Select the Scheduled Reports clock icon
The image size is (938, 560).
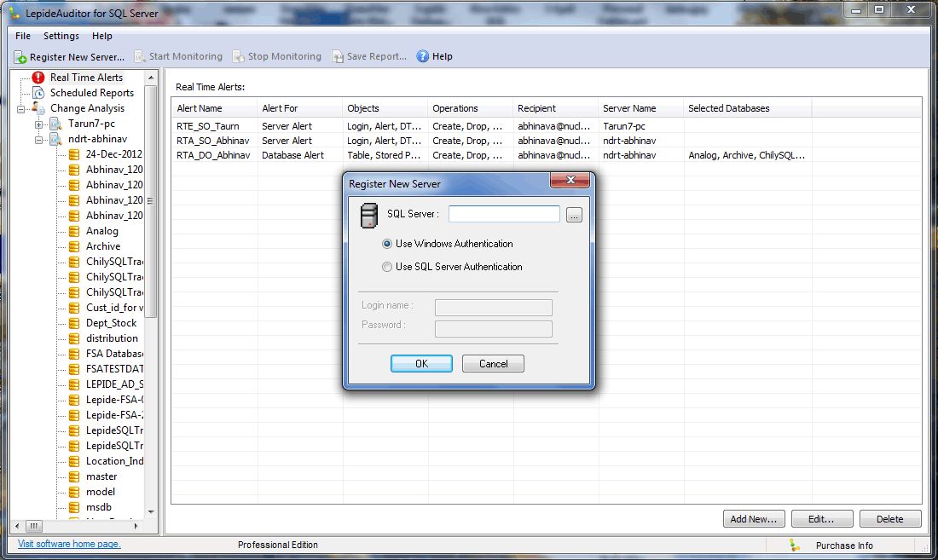38,93
